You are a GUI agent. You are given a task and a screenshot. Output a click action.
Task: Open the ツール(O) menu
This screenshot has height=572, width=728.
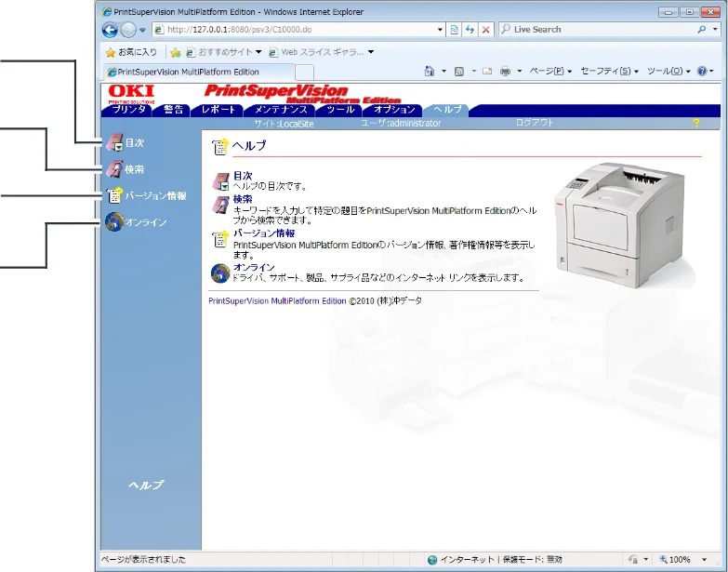click(x=669, y=71)
